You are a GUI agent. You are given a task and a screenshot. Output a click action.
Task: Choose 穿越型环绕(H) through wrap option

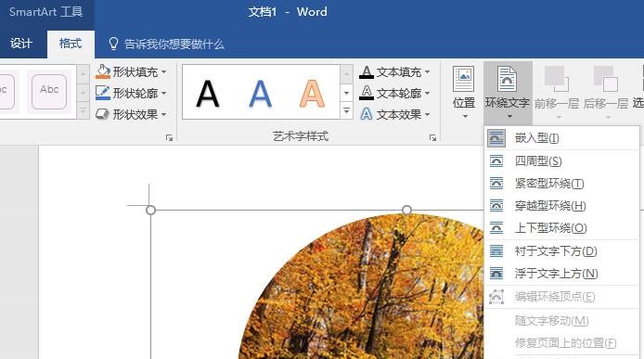coord(561,205)
